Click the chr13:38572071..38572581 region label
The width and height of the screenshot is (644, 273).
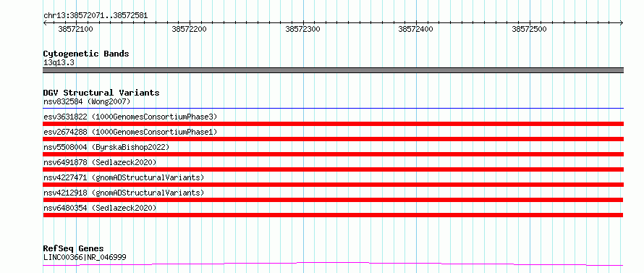(x=96, y=16)
